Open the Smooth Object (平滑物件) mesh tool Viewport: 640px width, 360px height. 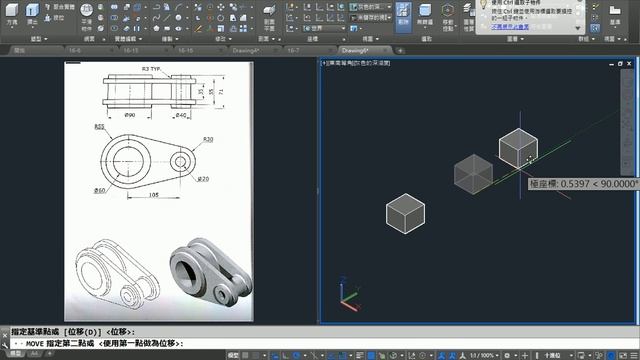(87, 16)
